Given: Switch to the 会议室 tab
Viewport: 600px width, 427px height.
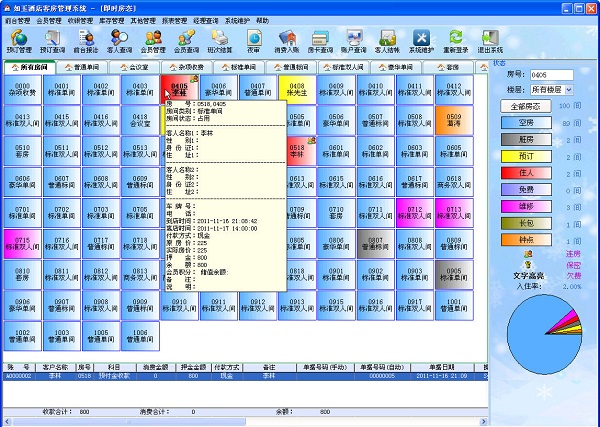Looking at the screenshot, I should pyautogui.click(x=134, y=67).
